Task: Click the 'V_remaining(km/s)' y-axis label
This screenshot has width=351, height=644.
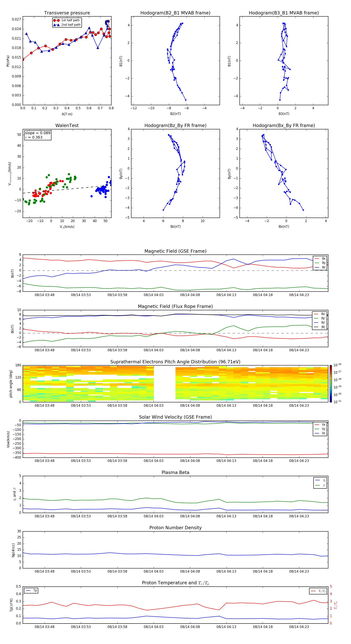Action: coord(10,173)
